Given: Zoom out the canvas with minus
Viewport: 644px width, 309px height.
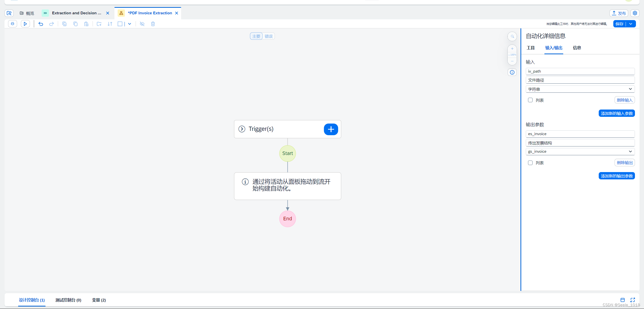Looking at the screenshot, I should point(512,61).
